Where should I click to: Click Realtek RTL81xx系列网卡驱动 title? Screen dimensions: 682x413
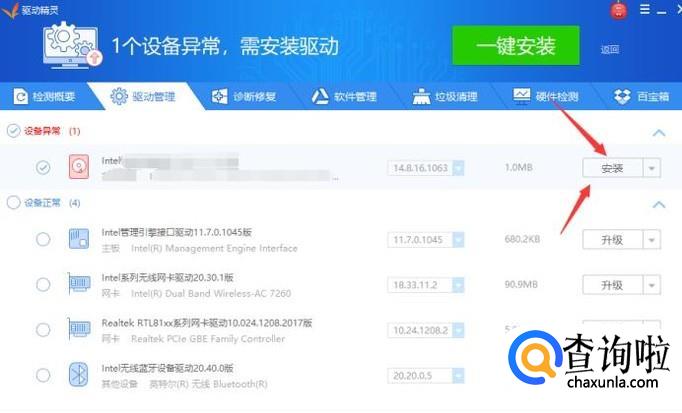pyautogui.click(x=207, y=323)
